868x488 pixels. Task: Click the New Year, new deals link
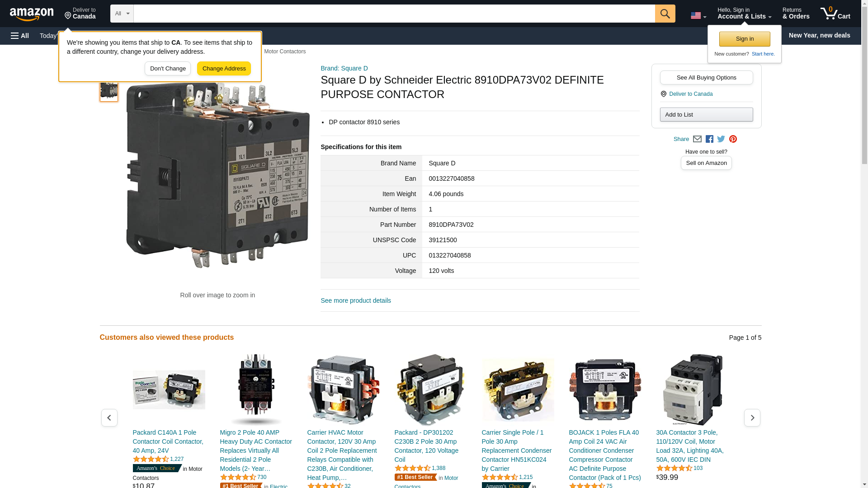pyautogui.click(x=819, y=35)
